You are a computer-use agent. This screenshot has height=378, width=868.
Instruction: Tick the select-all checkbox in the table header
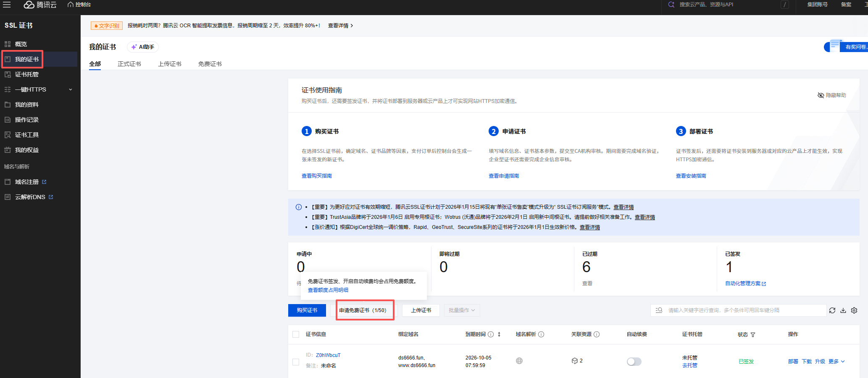tap(296, 334)
